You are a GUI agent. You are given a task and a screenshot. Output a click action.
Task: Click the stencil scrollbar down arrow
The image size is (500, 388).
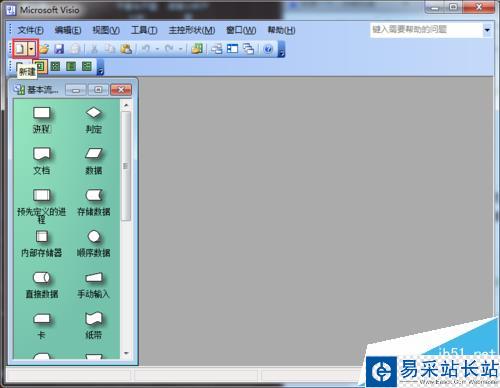click(x=126, y=353)
